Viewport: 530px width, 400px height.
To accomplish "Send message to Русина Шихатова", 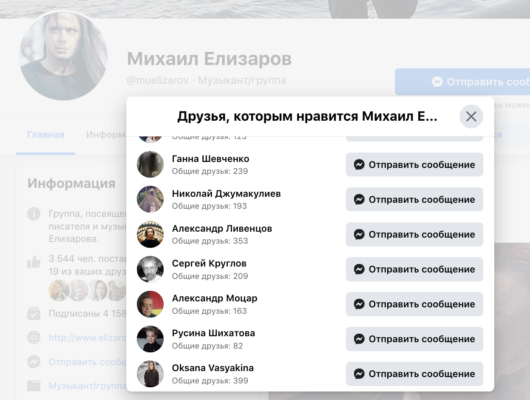I will coord(414,339).
